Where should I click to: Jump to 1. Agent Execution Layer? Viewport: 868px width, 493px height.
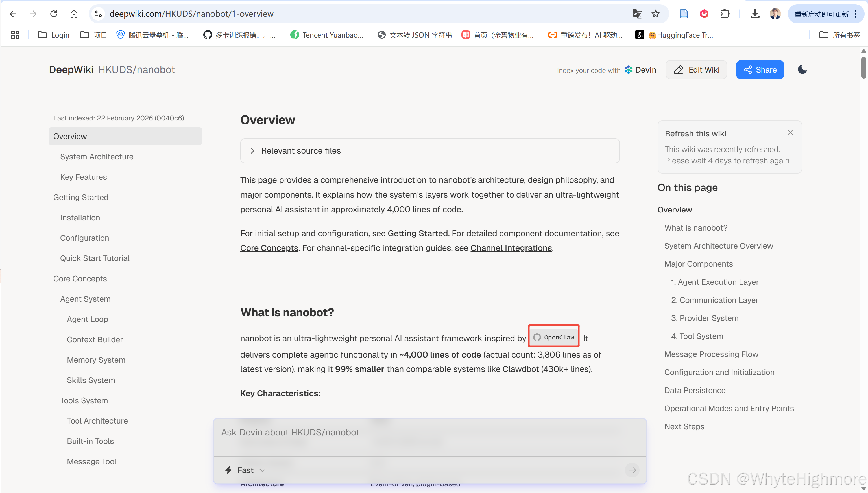coord(715,282)
